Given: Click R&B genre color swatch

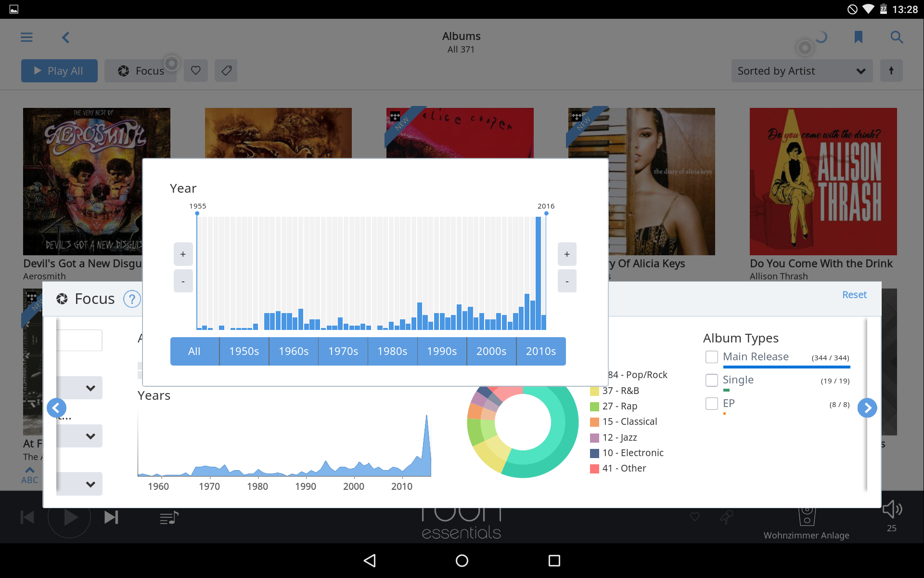Looking at the screenshot, I should click(x=595, y=391).
